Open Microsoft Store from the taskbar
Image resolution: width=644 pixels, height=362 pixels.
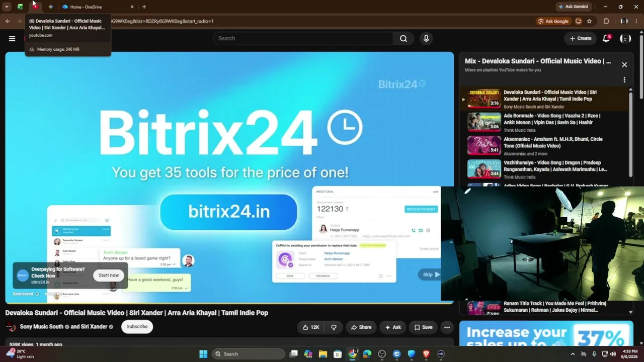point(338,354)
